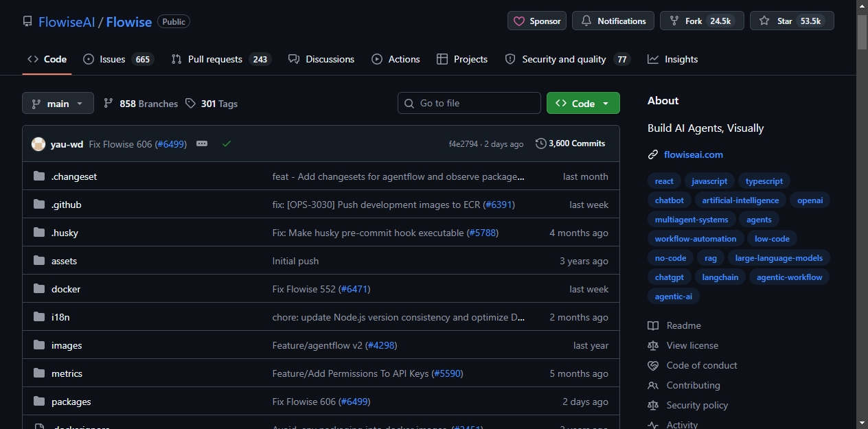Image resolution: width=868 pixels, height=429 pixels.
Task: Open the metrics folder
Action: [x=67, y=373]
